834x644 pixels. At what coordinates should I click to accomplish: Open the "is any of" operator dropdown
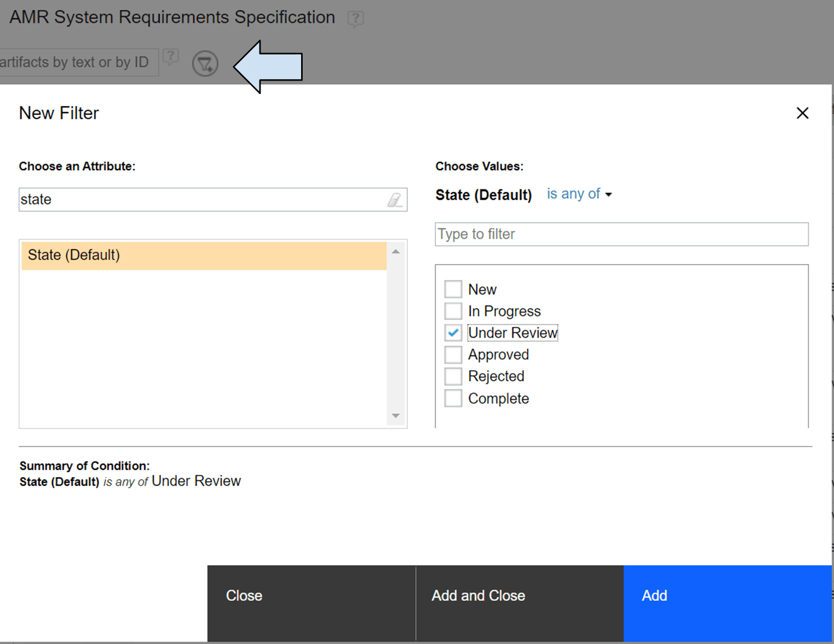pyautogui.click(x=579, y=194)
